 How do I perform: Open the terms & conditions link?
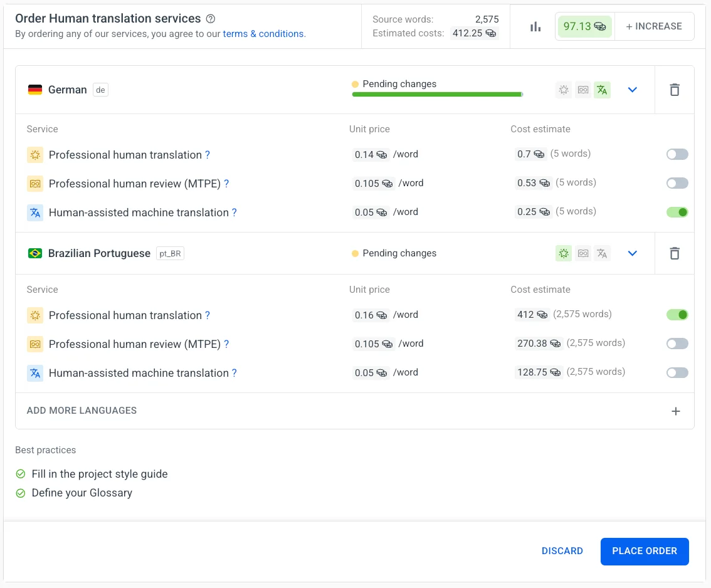(x=263, y=34)
